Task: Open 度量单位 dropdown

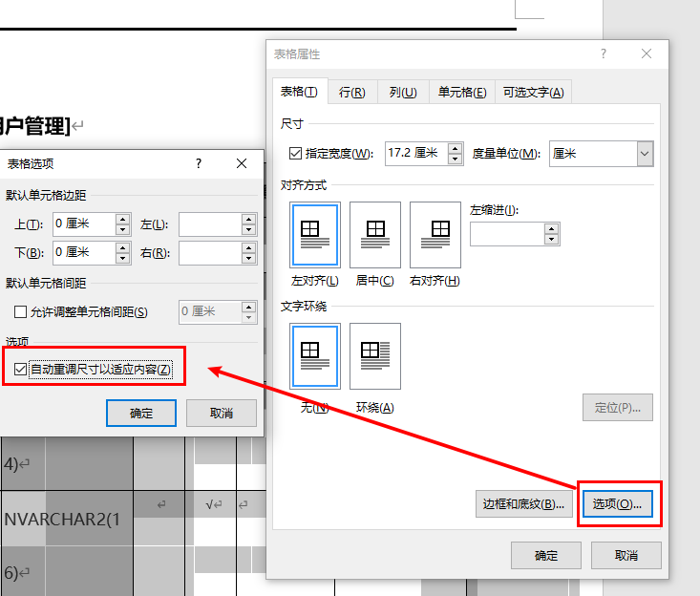Action: (x=645, y=154)
